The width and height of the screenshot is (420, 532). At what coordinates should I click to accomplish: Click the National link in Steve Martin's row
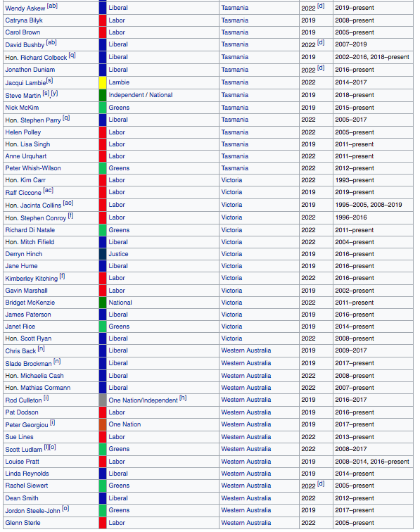[x=161, y=95]
